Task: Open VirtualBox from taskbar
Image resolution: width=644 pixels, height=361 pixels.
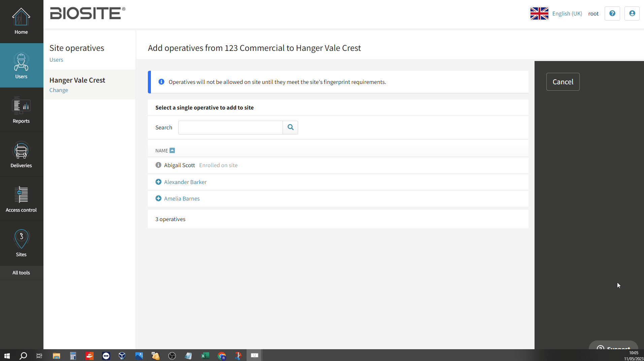Action: coord(122,356)
